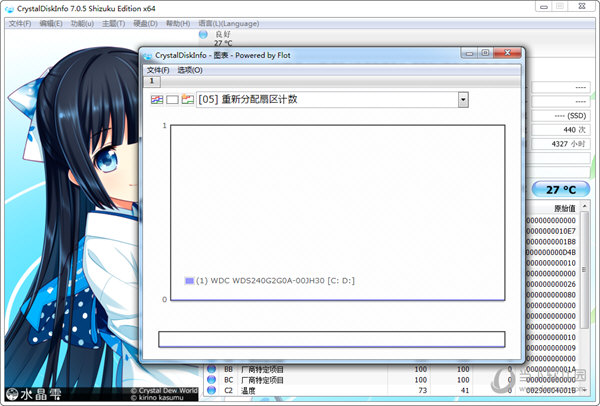Click the scrollbar up arrow in attribute list
The width and height of the screenshot is (600, 406).
pyautogui.click(x=584, y=206)
